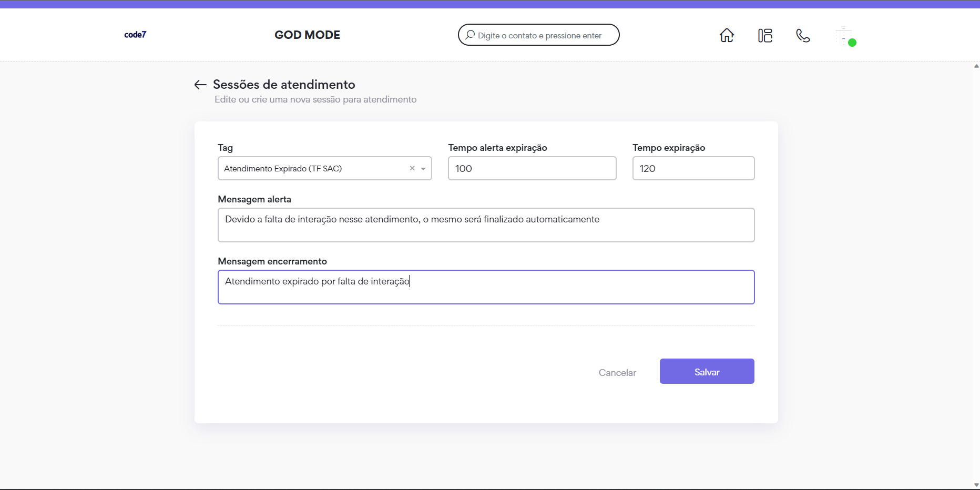Focus the Tempo expiração field
Screen dimensions: 980x490
(x=693, y=168)
